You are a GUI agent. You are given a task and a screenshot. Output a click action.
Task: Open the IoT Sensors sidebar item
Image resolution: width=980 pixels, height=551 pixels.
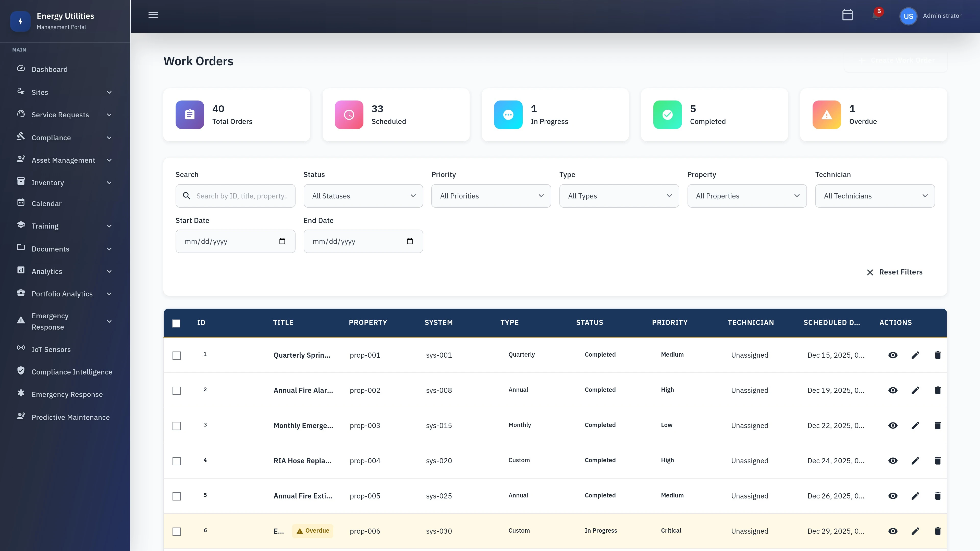click(x=51, y=349)
